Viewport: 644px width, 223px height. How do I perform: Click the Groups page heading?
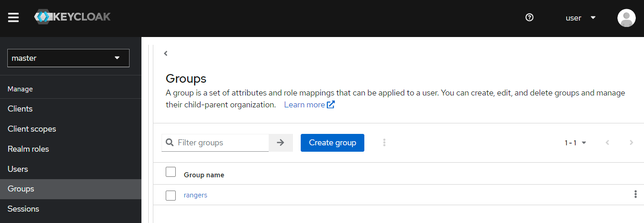click(x=186, y=78)
